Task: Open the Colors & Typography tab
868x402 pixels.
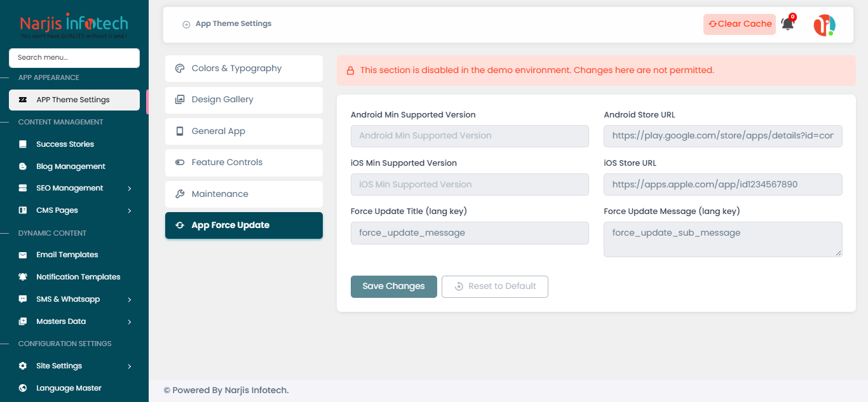Action: (x=244, y=69)
